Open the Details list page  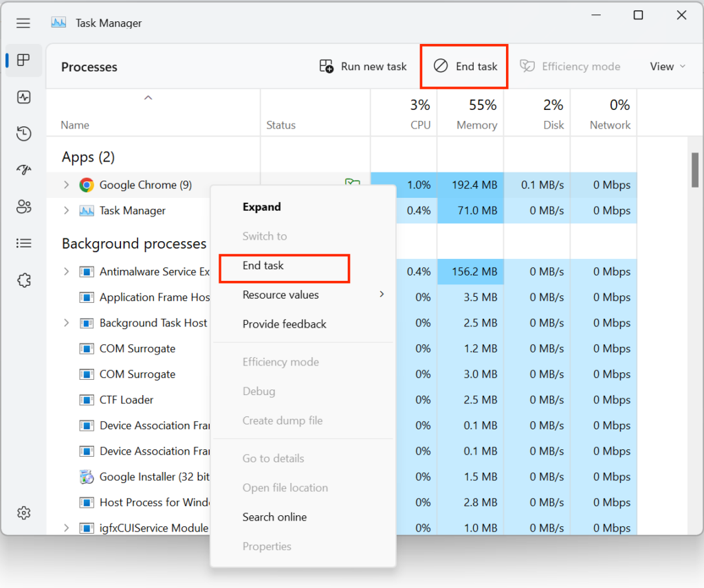coord(24,243)
